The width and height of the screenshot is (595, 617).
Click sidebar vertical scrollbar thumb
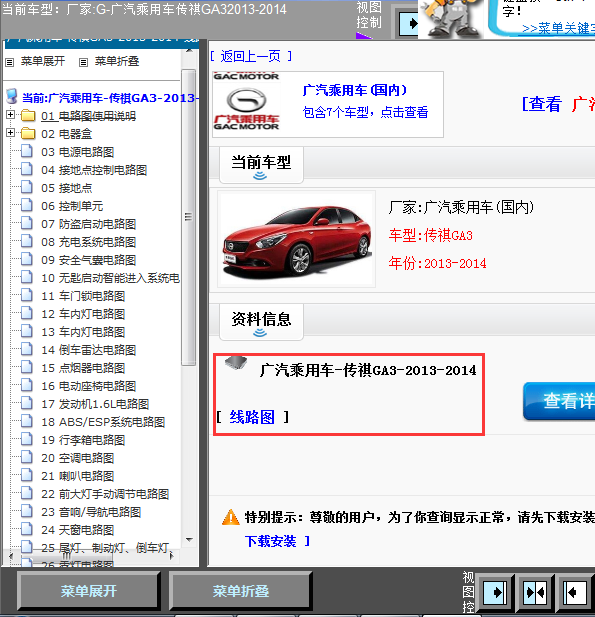point(189,217)
